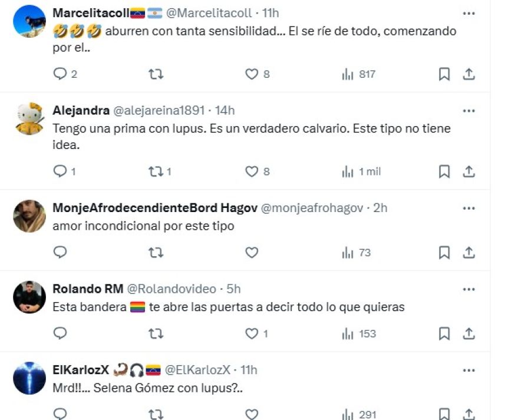This screenshot has height=420, width=508.
Task: View analytics for Marcelitacoll's tweet with 817 views
Action: (x=359, y=74)
